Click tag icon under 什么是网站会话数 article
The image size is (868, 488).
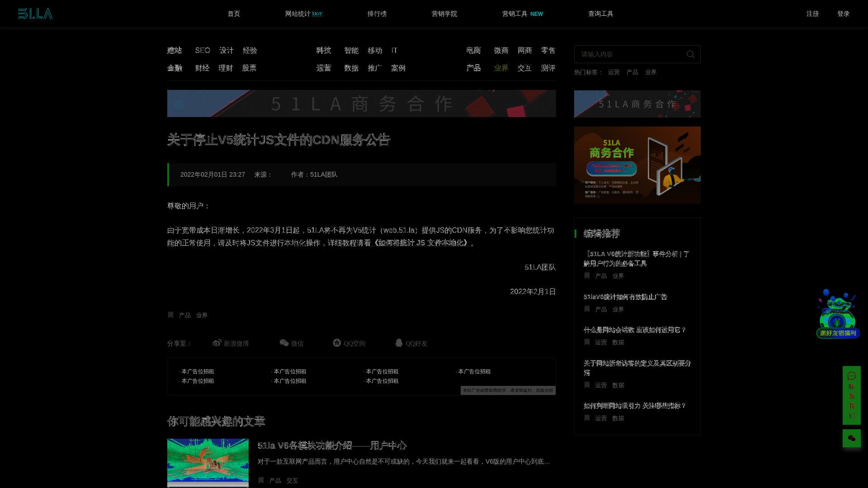(x=587, y=342)
